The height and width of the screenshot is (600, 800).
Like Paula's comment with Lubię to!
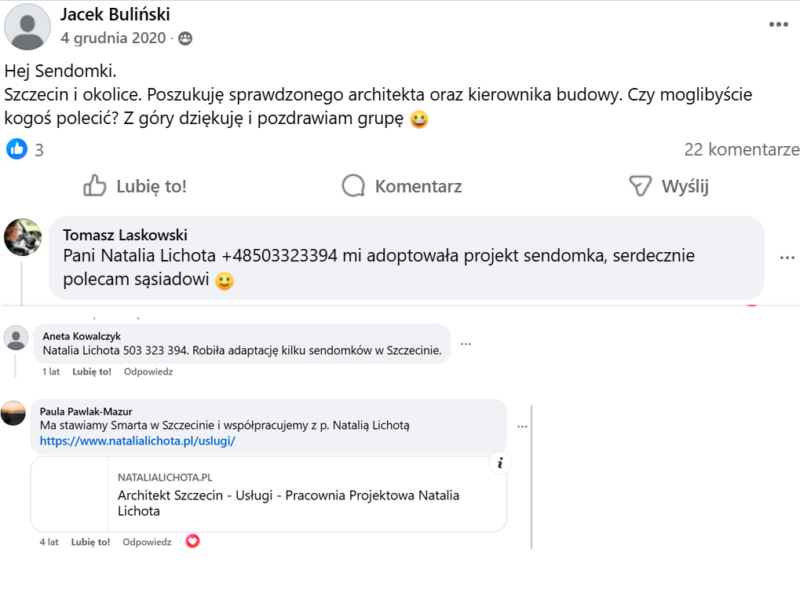click(x=90, y=541)
